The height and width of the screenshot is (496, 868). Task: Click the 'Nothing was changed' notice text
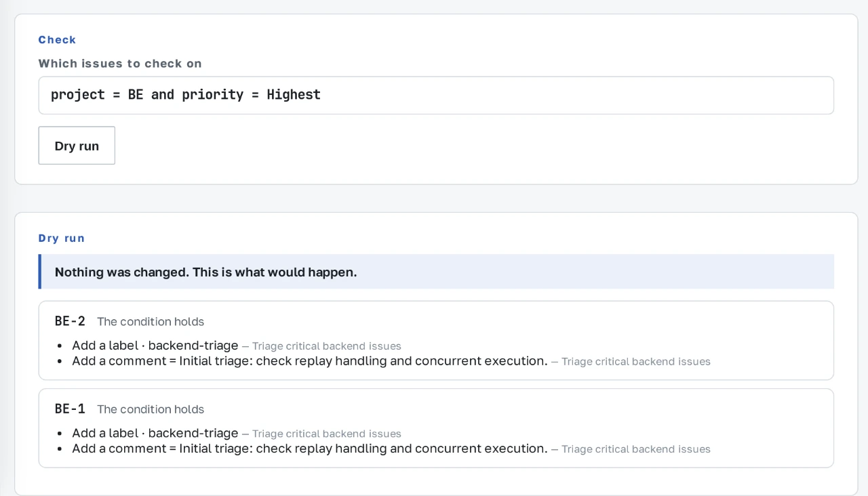point(205,272)
